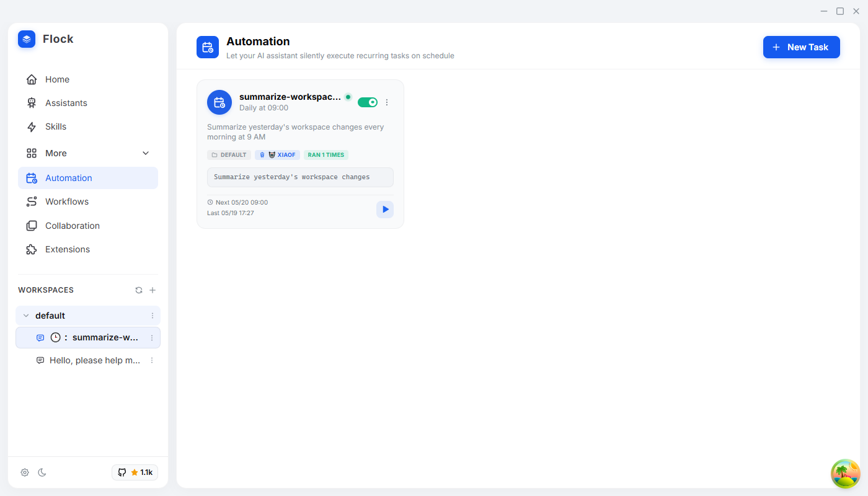Viewport: 868px width, 496px height.
Task: Open GitHub 1.1k stars link
Action: [135, 472]
